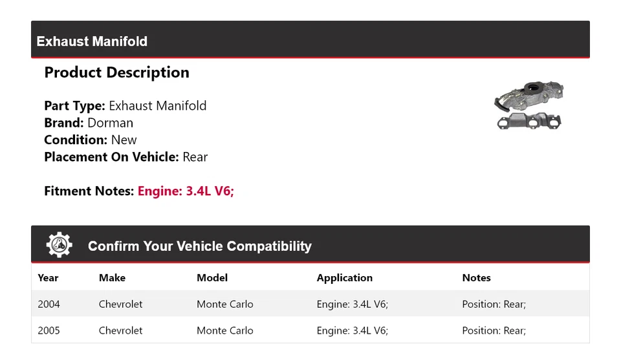Click the Model column header

[x=212, y=277]
